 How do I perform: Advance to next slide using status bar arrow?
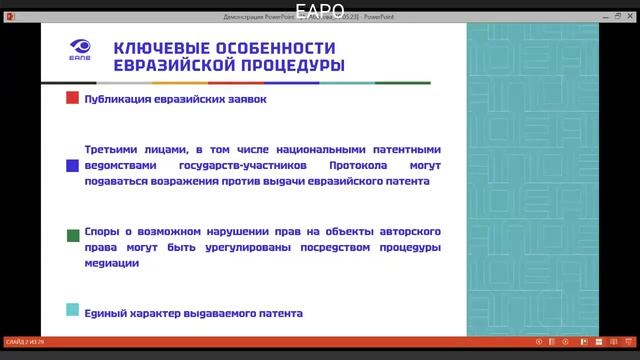click(565, 342)
